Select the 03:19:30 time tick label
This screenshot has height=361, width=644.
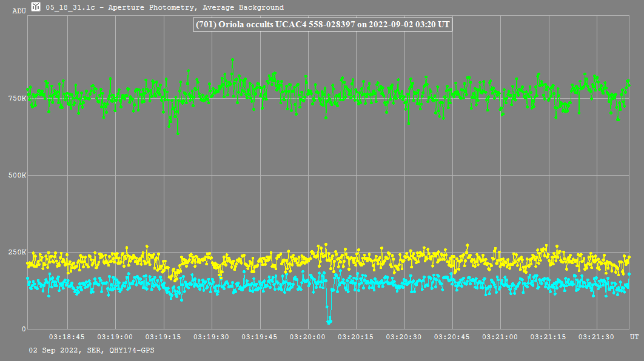point(212,337)
